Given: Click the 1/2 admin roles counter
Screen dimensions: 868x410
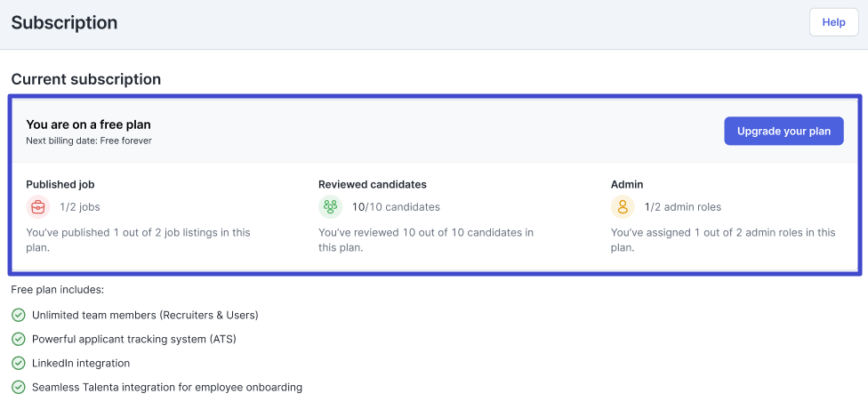Looking at the screenshot, I should (682, 207).
